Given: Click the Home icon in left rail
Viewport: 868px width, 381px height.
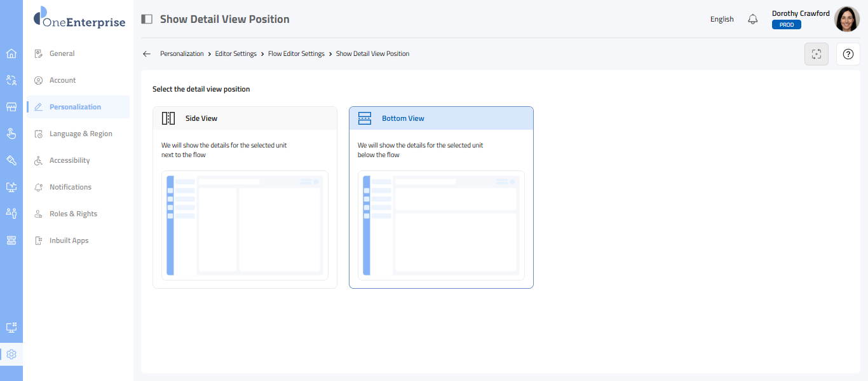Looking at the screenshot, I should (11, 53).
